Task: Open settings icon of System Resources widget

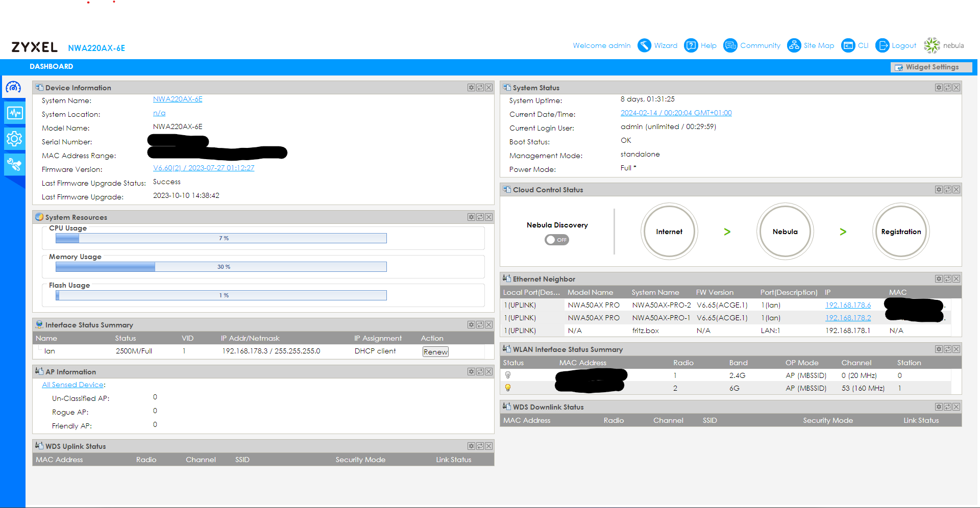Action: [x=471, y=217]
